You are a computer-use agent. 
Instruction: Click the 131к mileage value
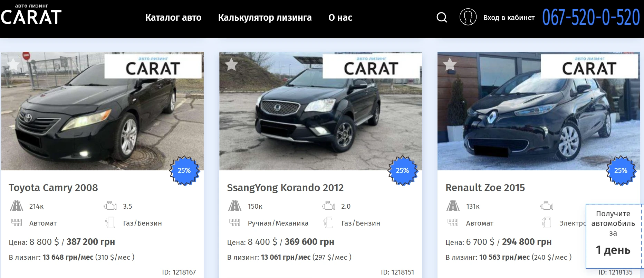pos(473,206)
